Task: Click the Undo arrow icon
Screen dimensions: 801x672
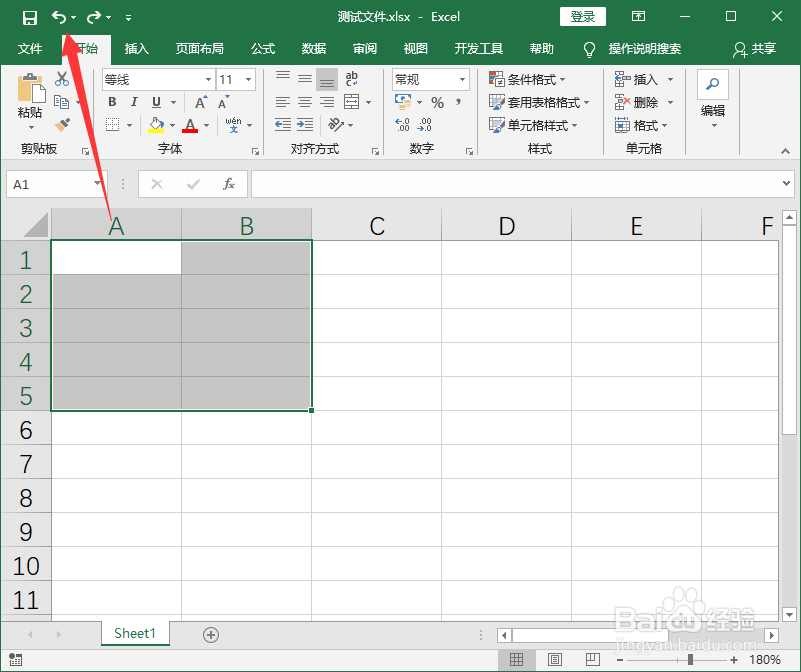Action: (x=58, y=17)
